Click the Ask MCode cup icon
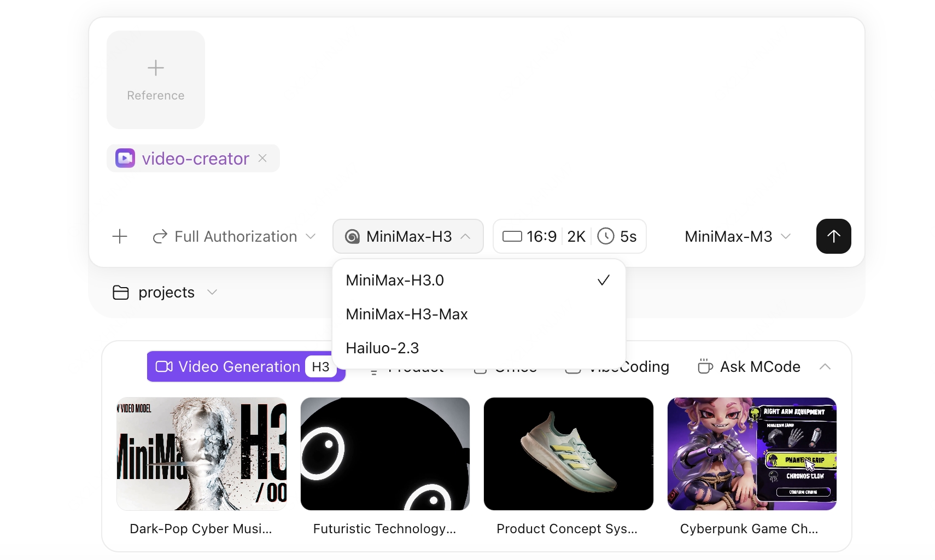The width and height of the screenshot is (935, 560). 705,366
